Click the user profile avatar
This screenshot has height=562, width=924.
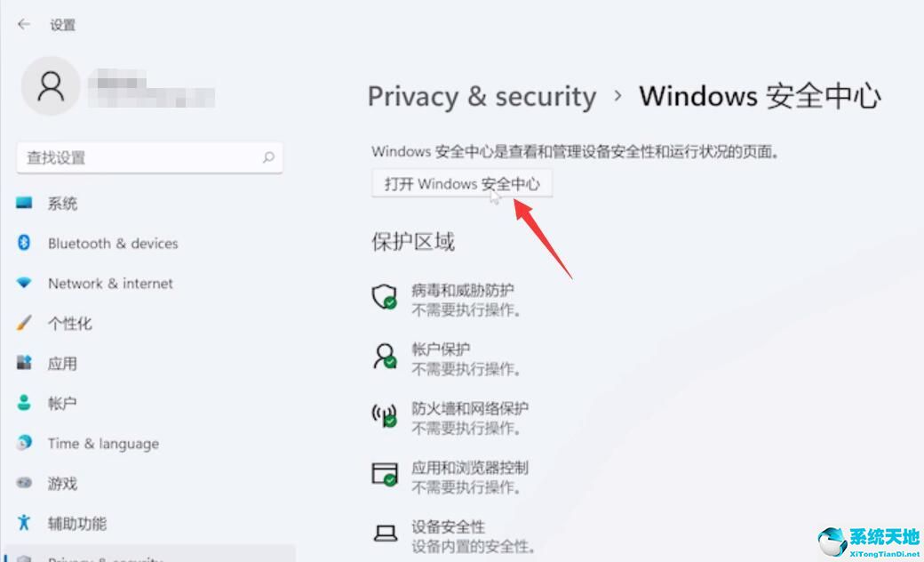51,86
